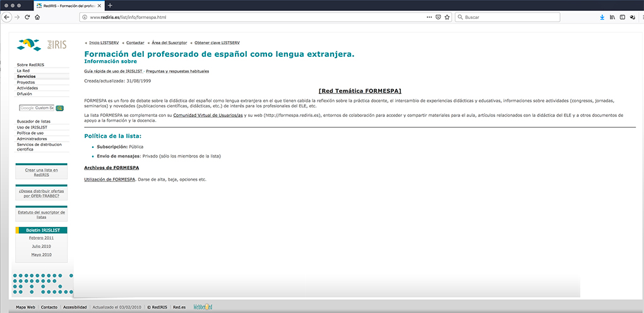This screenshot has width=644, height=313.
Task: Open Servicios de distribucion cientifica link
Action: 39,147
